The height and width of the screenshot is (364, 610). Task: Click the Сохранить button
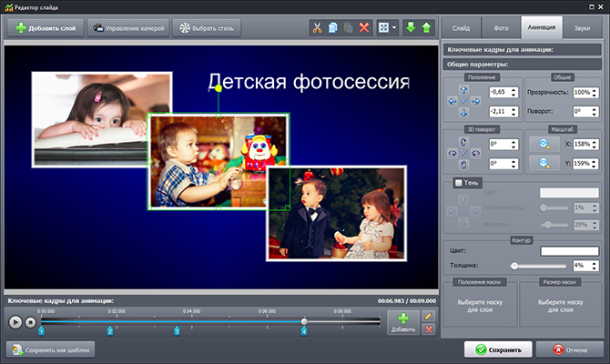tap(496, 349)
